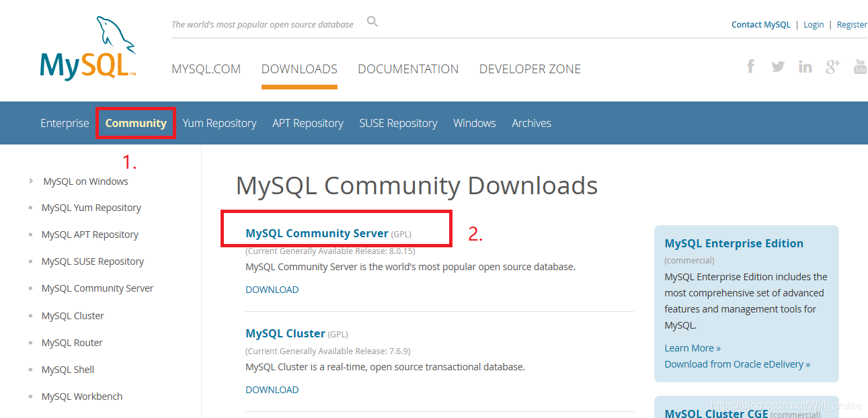The image size is (868, 418).
Task: Select Community in blue menu bar
Action: 136,123
